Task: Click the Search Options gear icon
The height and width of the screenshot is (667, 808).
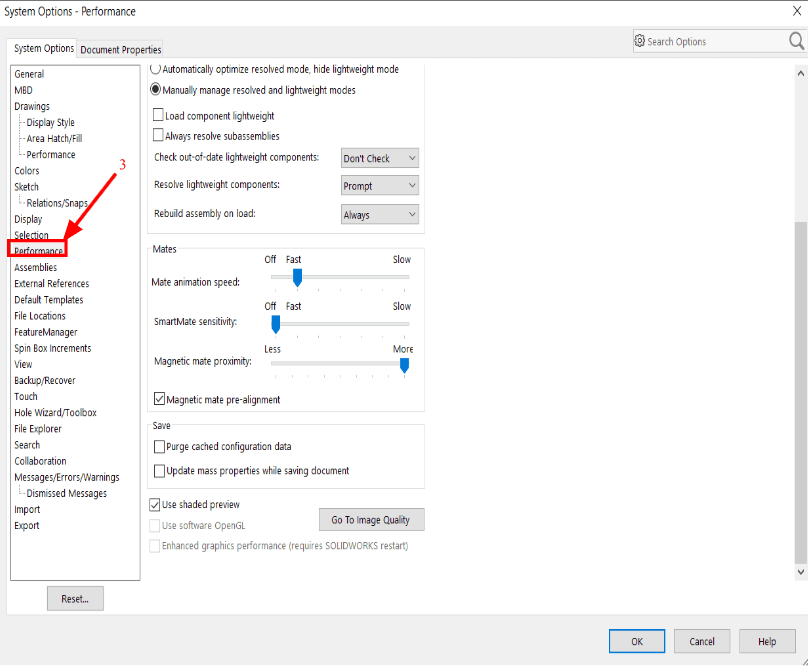Action: 639,41
